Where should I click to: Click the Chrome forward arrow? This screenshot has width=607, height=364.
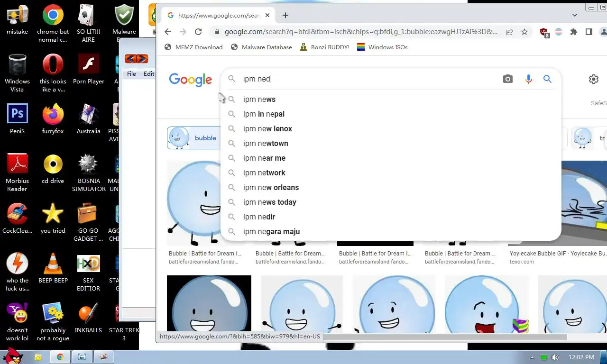[183, 32]
